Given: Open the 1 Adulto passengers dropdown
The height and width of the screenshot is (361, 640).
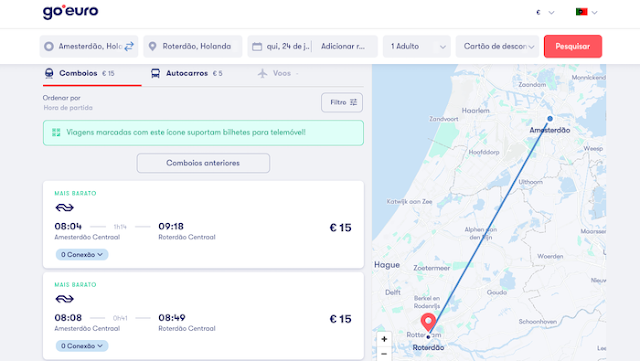Looking at the screenshot, I should (x=417, y=47).
